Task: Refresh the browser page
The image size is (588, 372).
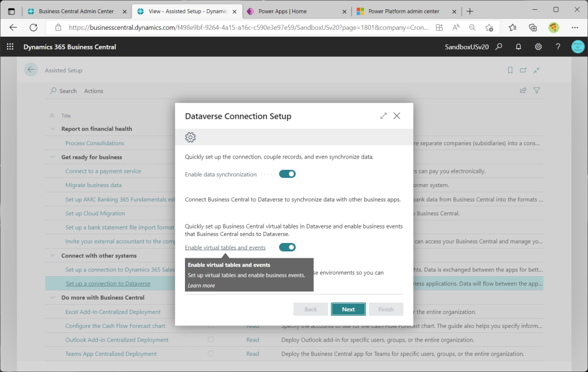Action: [33, 28]
